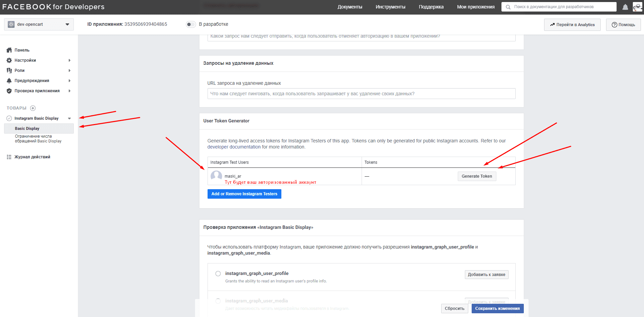Click the Настройки gear icon

(9, 60)
